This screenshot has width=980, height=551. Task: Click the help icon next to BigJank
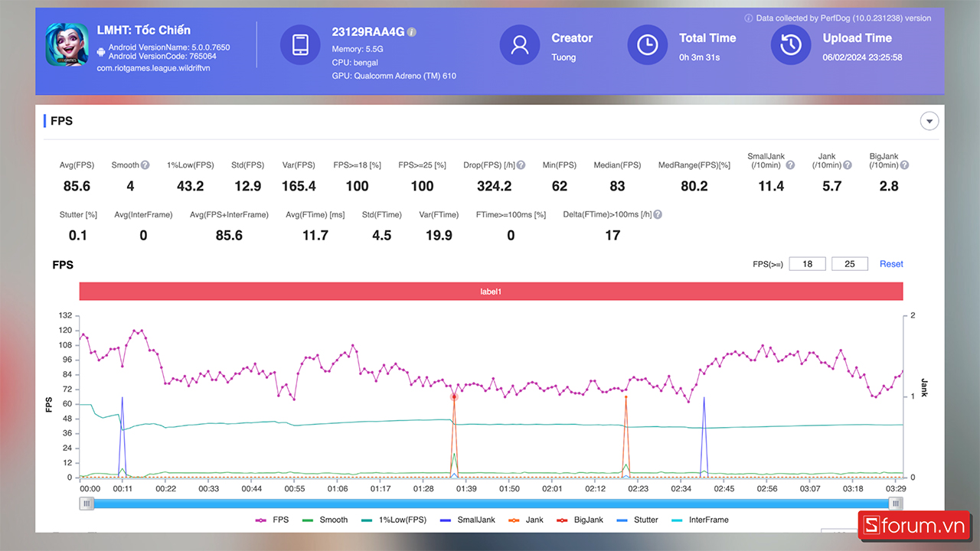coord(904,165)
